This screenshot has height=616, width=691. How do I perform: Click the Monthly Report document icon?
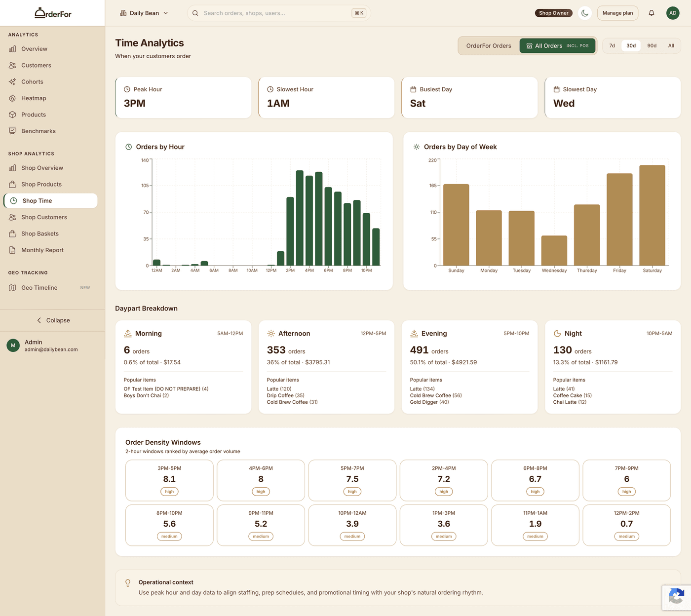coord(12,250)
